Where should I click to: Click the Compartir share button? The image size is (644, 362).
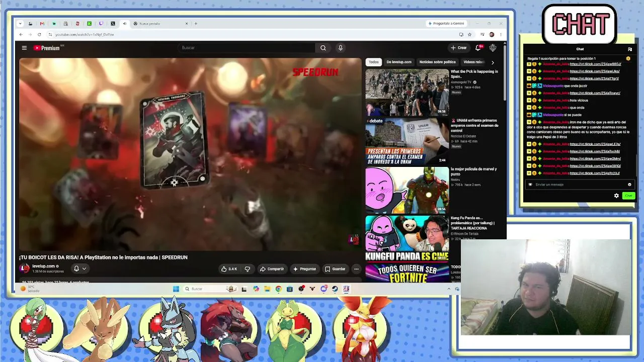(x=272, y=269)
